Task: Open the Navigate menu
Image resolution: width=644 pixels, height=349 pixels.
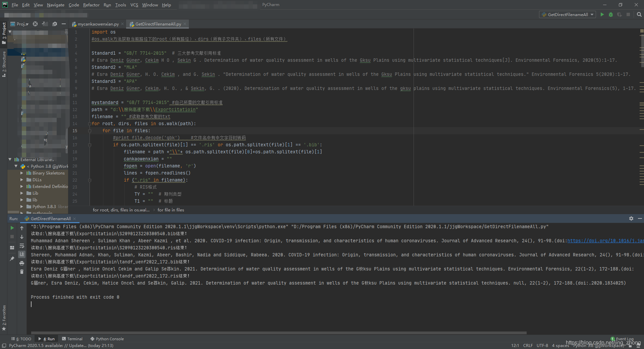Action: (56, 5)
